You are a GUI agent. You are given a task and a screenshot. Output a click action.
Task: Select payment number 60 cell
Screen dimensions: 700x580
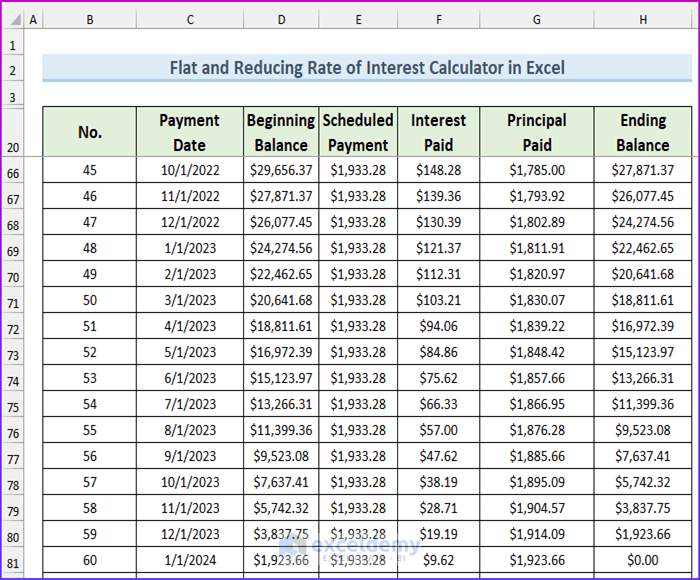pos(90,560)
